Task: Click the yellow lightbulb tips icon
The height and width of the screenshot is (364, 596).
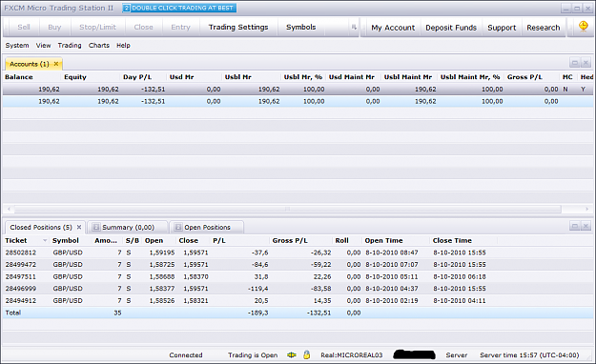Action: [x=583, y=27]
